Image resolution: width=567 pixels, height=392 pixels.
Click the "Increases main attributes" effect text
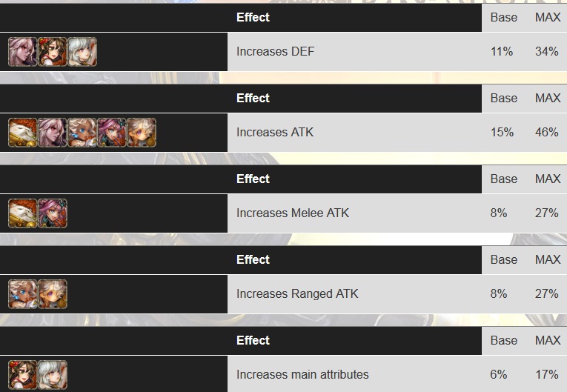[302, 375]
